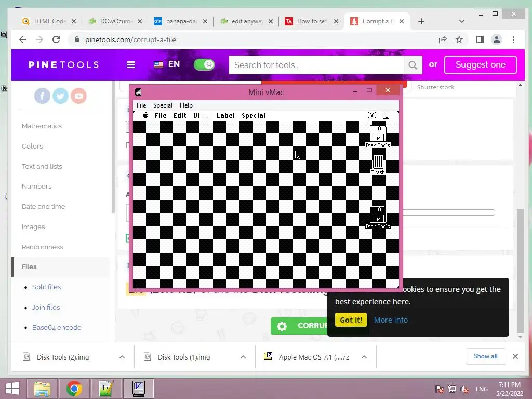
Task: Click the Suggest one button
Action: [481, 65]
